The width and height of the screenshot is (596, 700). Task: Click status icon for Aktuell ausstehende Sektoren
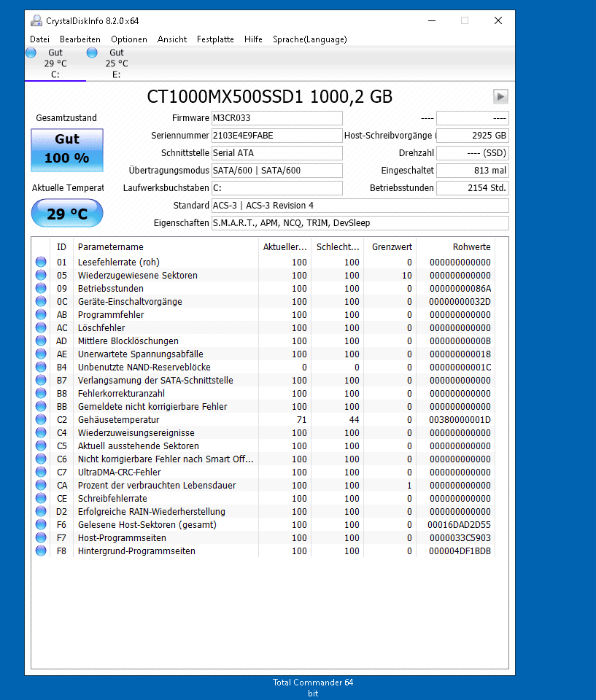point(41,446)
